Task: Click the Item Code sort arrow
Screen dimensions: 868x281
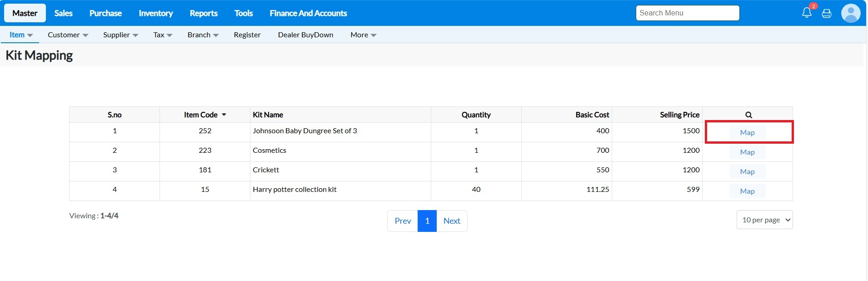Action: pos(224,115)
